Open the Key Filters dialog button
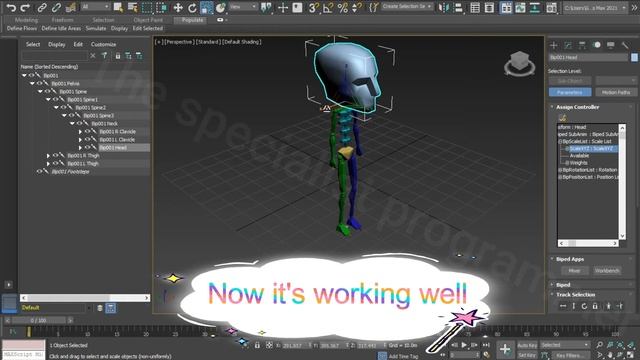Image resolution: width=640 pixels, height=360 pixels. [x=570, y=356]
